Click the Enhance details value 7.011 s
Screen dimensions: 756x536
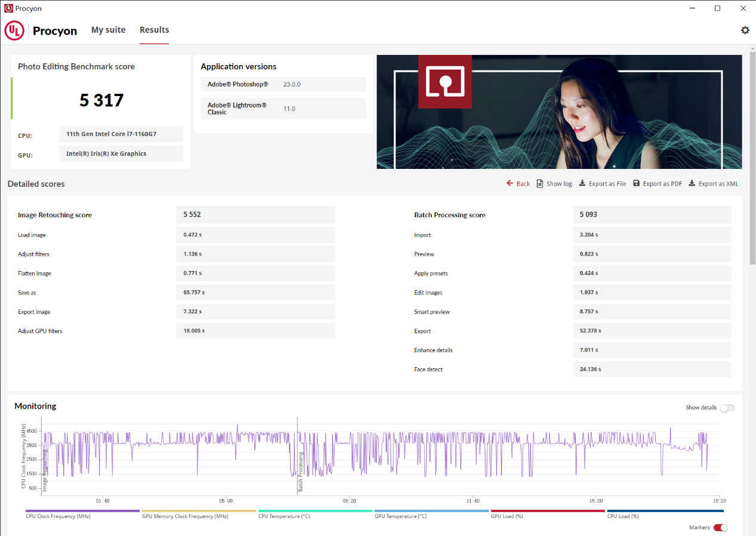652,350
